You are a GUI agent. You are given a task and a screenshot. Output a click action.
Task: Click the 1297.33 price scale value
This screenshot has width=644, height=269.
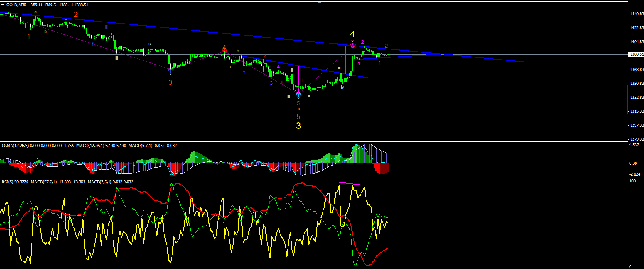tap(636, 125)
